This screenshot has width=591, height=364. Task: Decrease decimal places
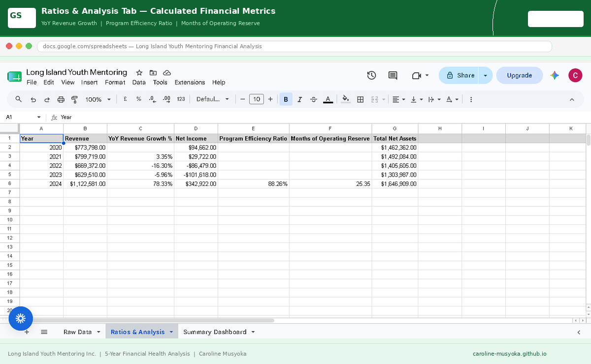pyautogui.click(x=153, y=99)
